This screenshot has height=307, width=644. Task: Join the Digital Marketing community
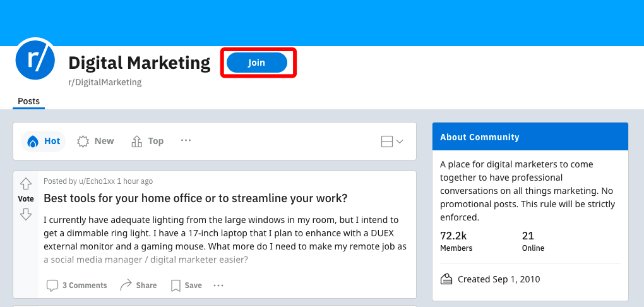pyautogui.click(x=257, y=63)
